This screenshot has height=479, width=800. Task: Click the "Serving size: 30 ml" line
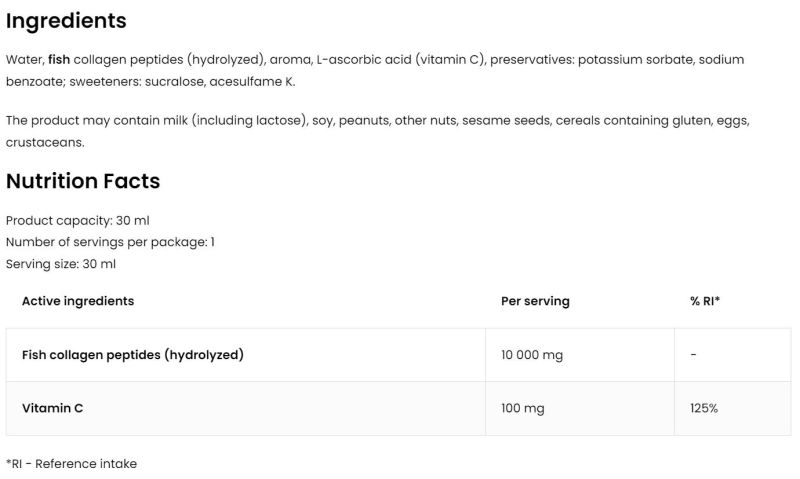61,264
